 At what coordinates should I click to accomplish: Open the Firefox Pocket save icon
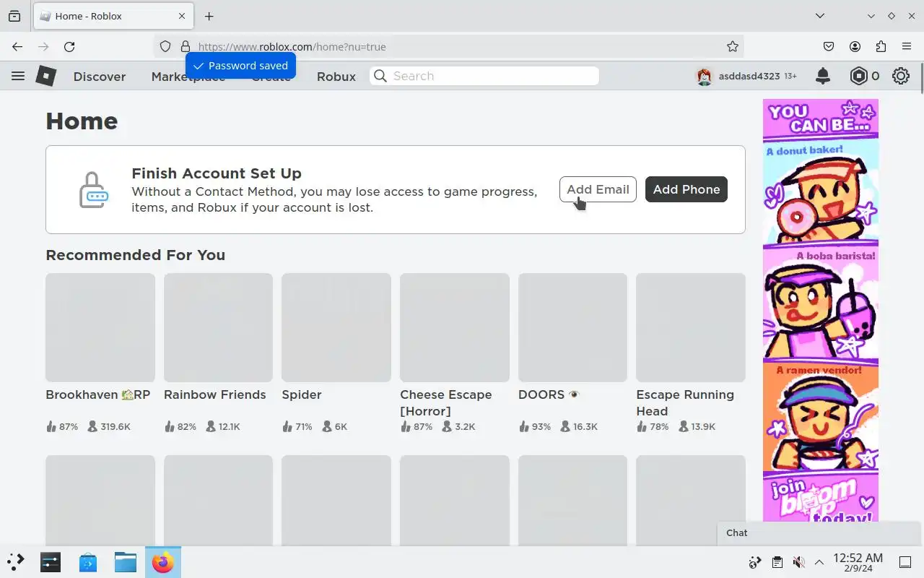click(x=829, y=46)
